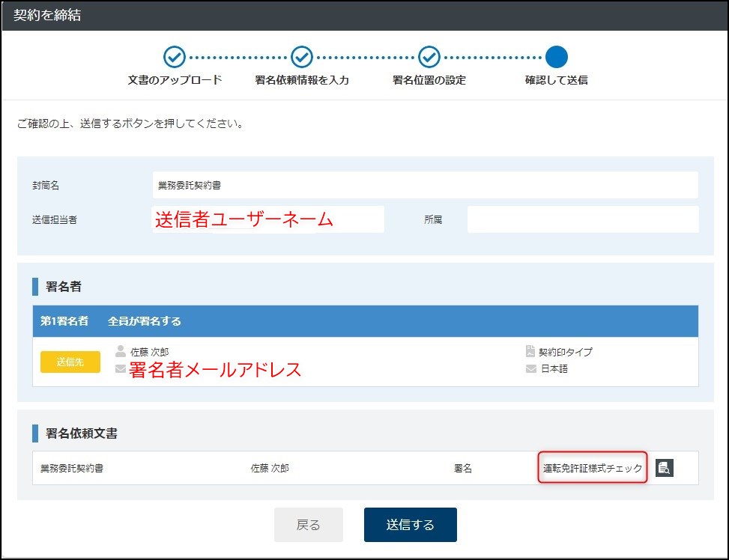Click the empty 所属 field
The width and height of the screenshot is (729, 560).
pos(582,219)
